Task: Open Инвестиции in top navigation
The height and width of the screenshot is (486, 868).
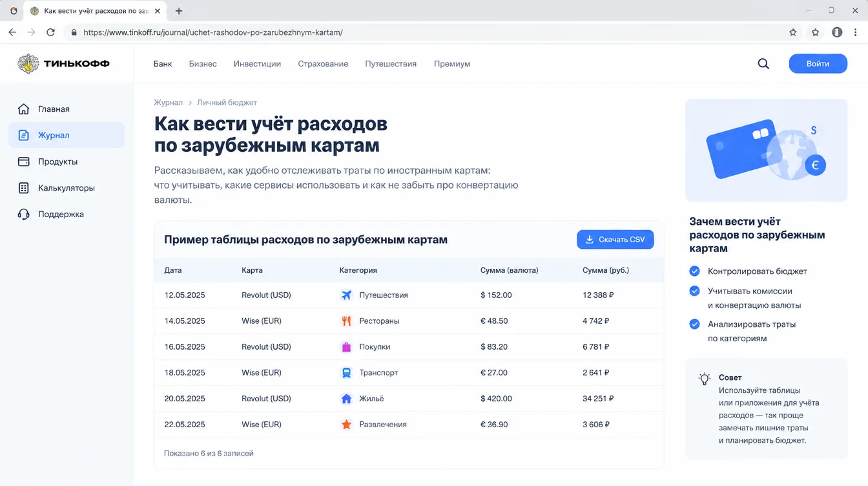Action: (x=257, y=64)
